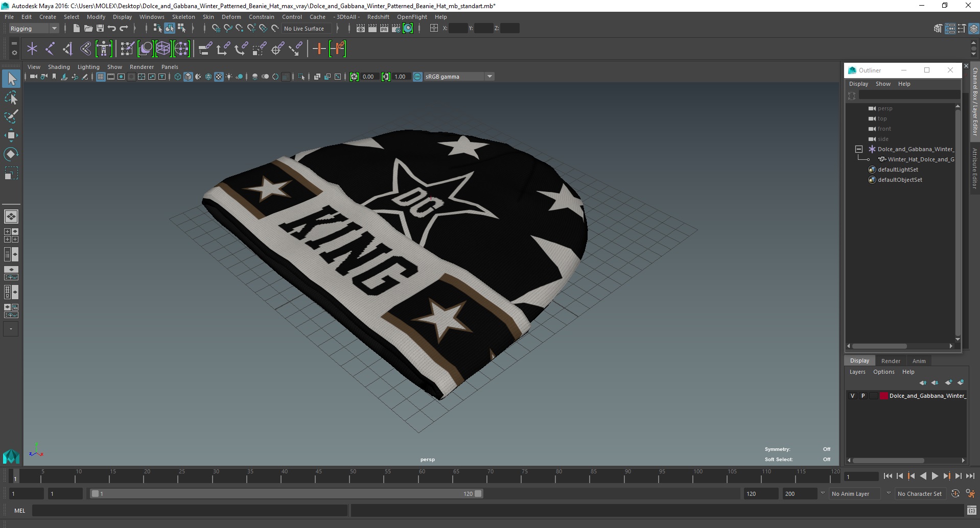Click the MEL command language label
Viewport: 980px width, 528px height.
point(19,510)
